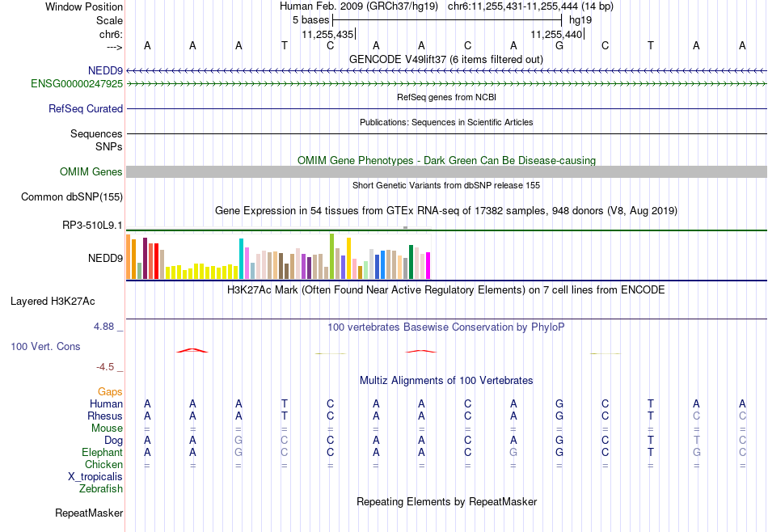768x532 pixels.
Task: Click the Multiz Alignments of 100 Vertebrates title
Action: (446, 381)
